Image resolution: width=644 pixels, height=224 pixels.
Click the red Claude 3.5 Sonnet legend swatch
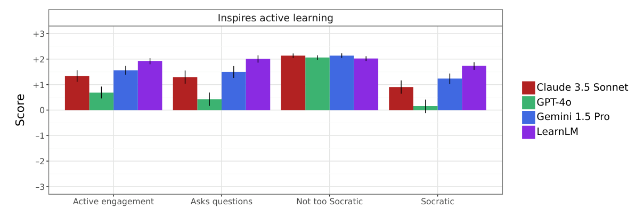click(x=528, y=87)
